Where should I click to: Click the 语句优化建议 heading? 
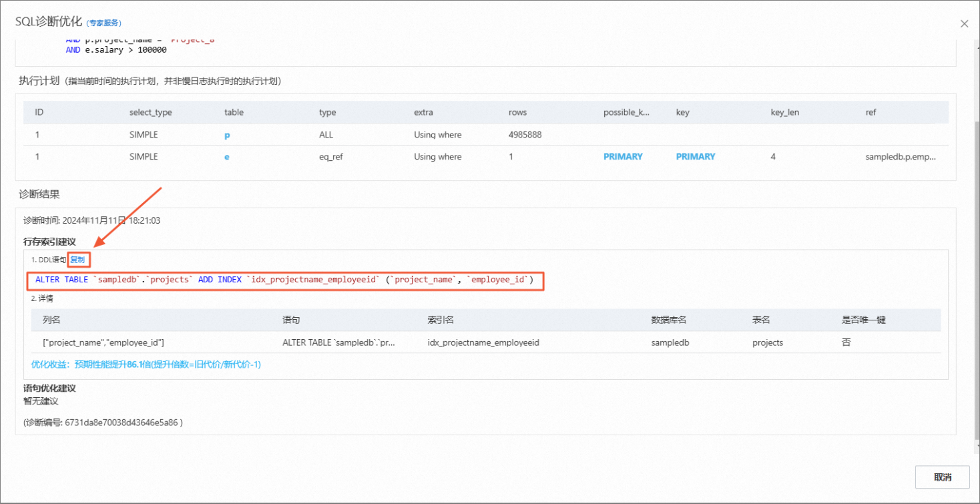coord(49,388)
